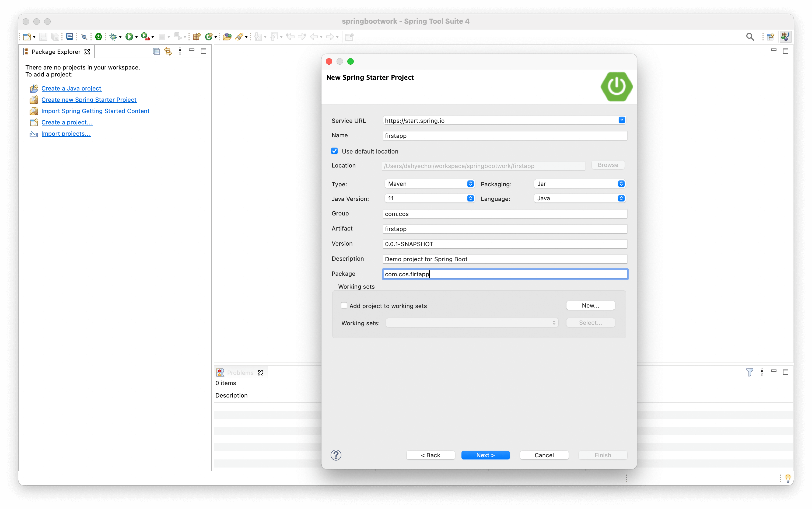Click the Version field 0.0.1-SNAPSHOT
The height and width of the screenshot is (509, 812).
(x=505, y=244)
